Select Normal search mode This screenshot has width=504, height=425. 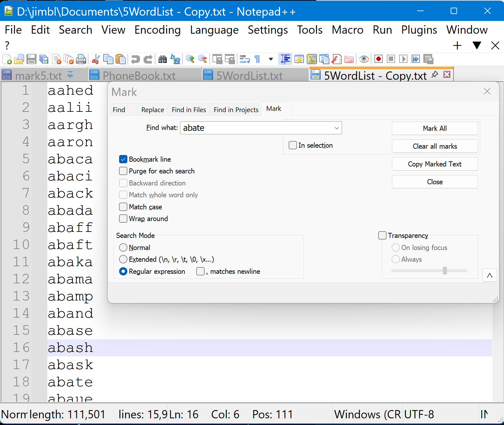click(123, 247)
